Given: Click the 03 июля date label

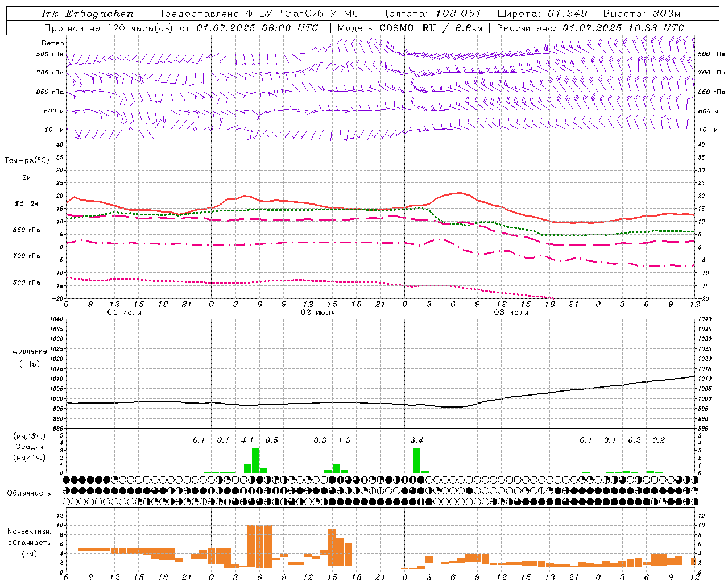Looking at the screenshot, I should point(511,313).
